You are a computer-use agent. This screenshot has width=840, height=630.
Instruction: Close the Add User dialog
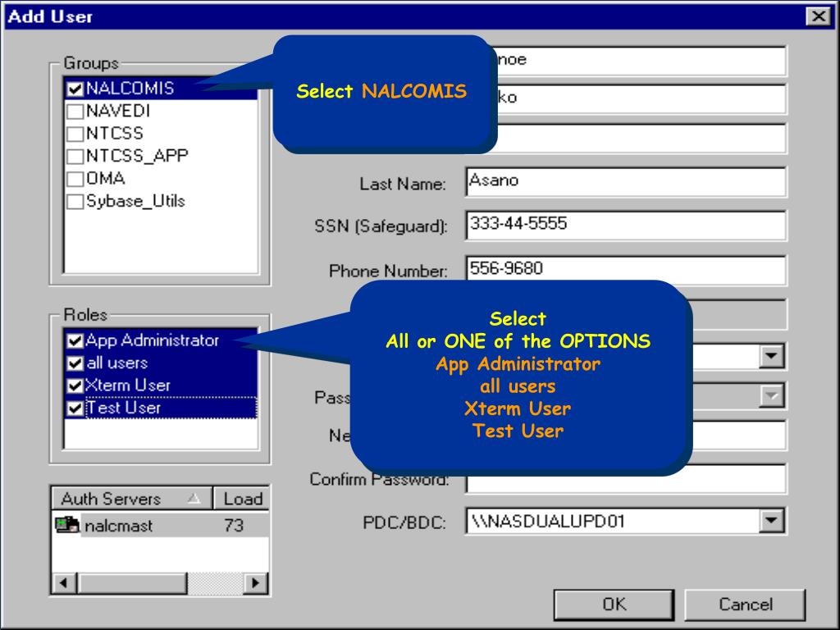click(x=819, y=16)
